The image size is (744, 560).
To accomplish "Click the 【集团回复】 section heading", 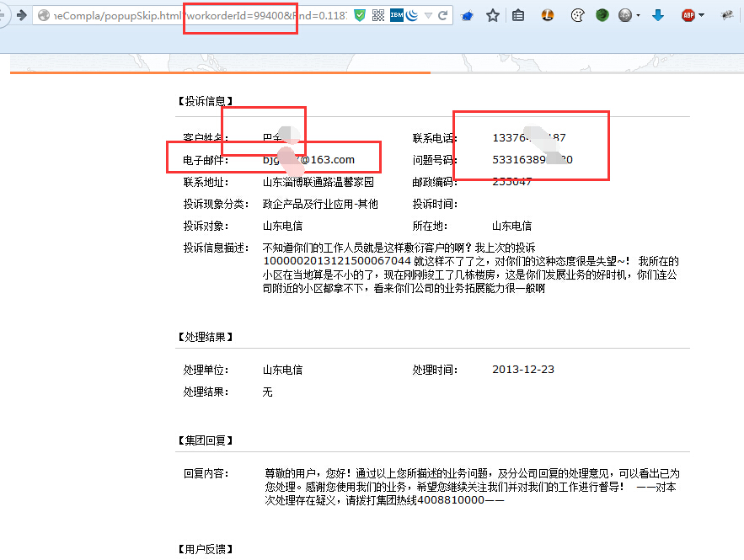I will pos(205,440).
